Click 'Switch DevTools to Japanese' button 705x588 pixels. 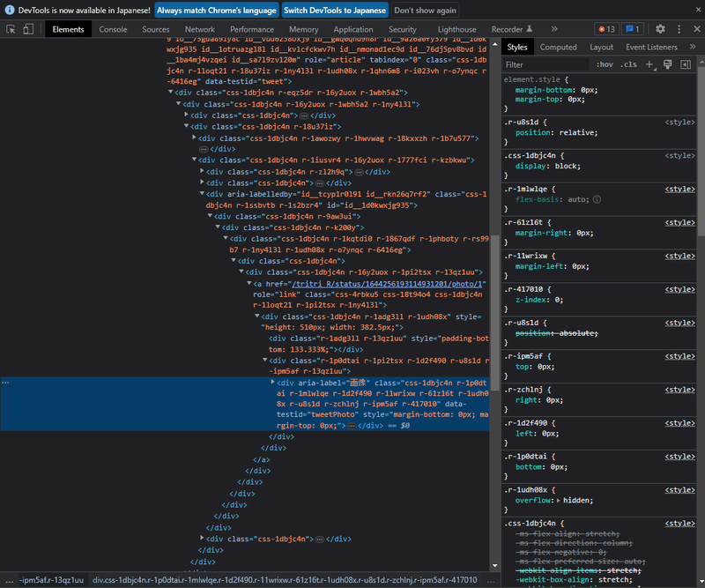(x=335, y=10)
